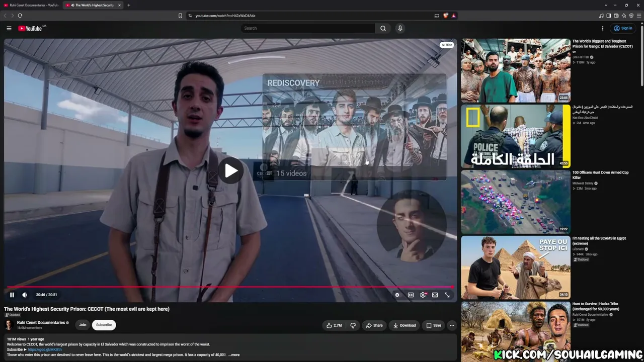
Task: Open the Brave Wallet icon in toolbar
Action: click(x=616, y=16)
